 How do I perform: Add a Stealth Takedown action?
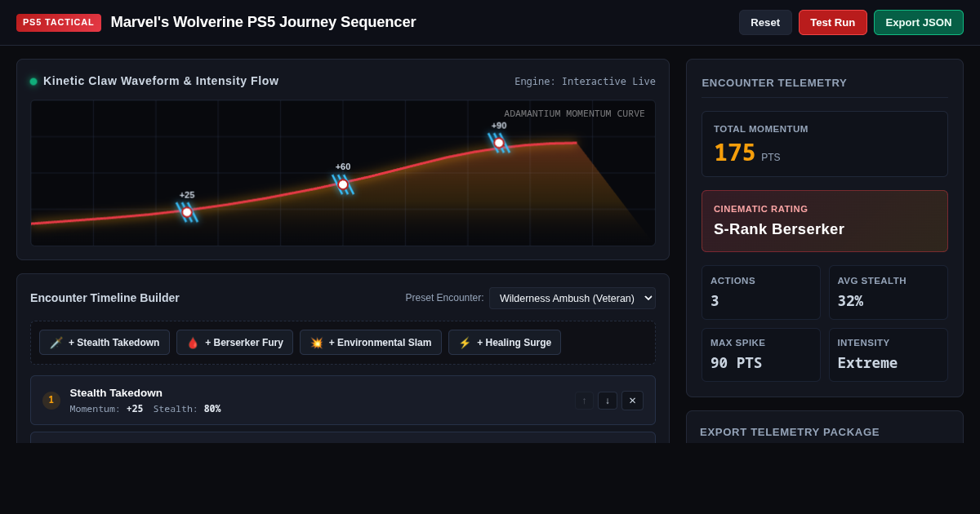[105, 343]
